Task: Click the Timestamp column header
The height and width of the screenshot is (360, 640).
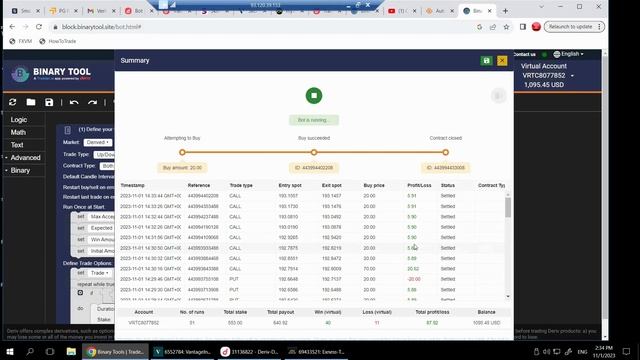Action: pos(132,185)
